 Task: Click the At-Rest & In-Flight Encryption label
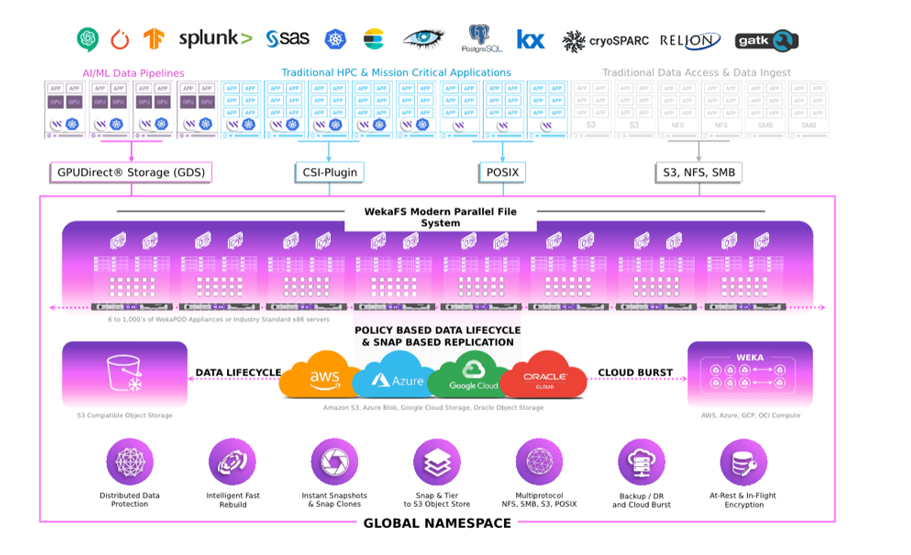point(744,500)
